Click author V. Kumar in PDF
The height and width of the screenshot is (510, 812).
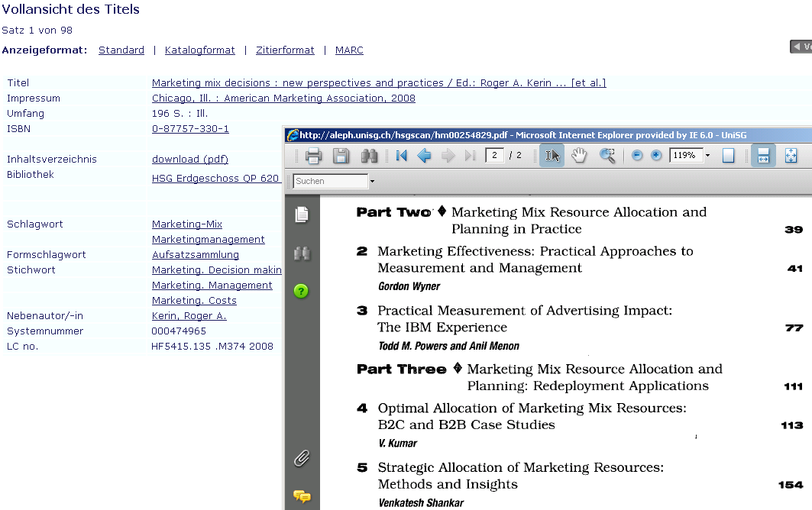click(398, 444)
